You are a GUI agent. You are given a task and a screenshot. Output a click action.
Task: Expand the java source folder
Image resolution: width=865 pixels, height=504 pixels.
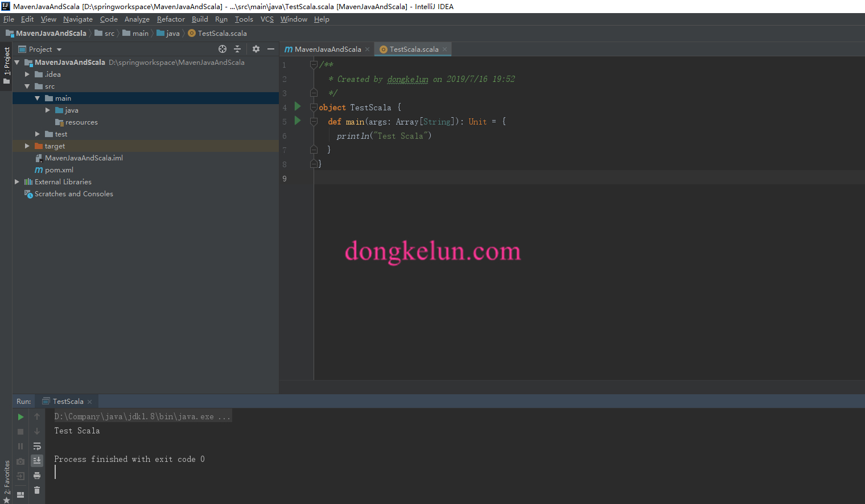tap(48, 110)
